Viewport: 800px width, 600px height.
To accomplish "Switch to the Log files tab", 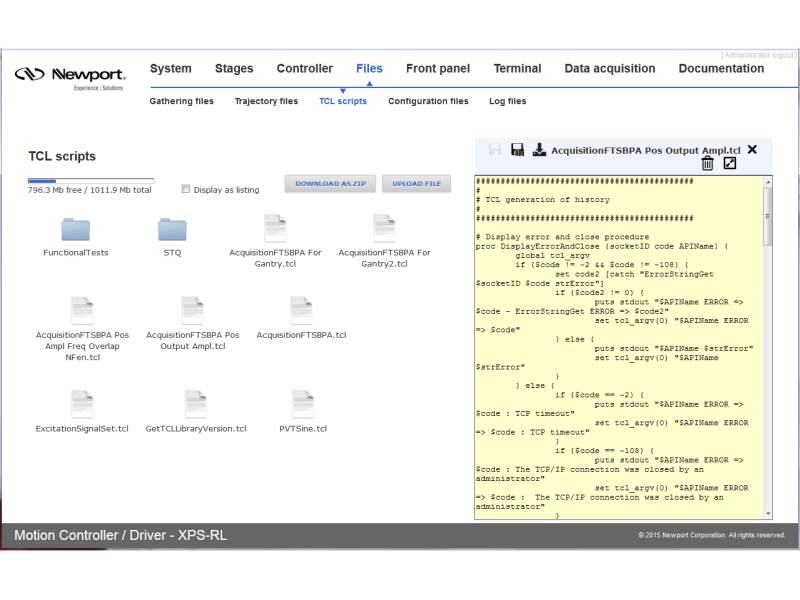I will click(508, 101).
